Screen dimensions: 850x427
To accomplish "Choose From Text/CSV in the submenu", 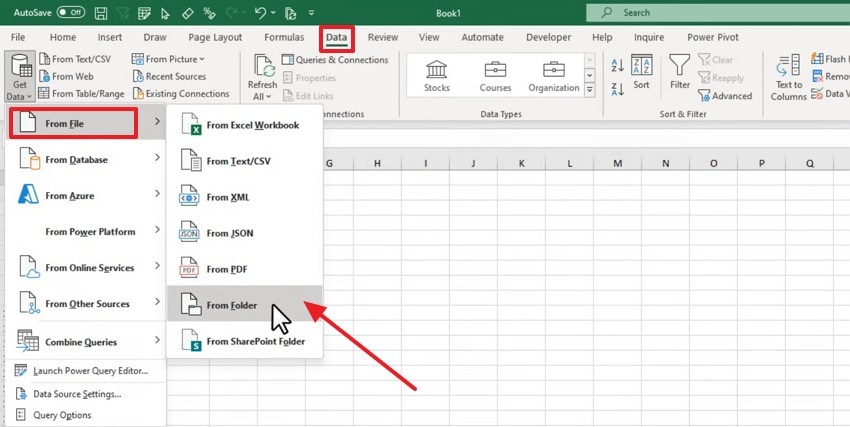I will [x=244, y=161].
